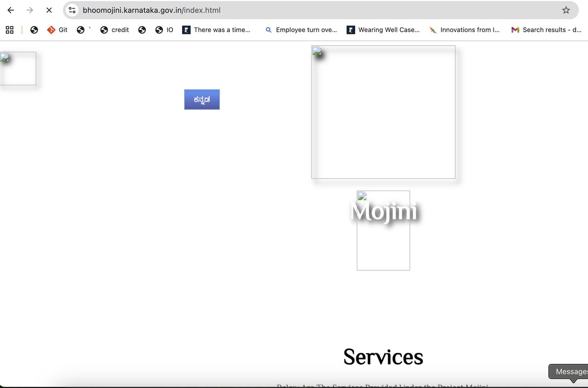Go back to the previous page

coord(11,10)
